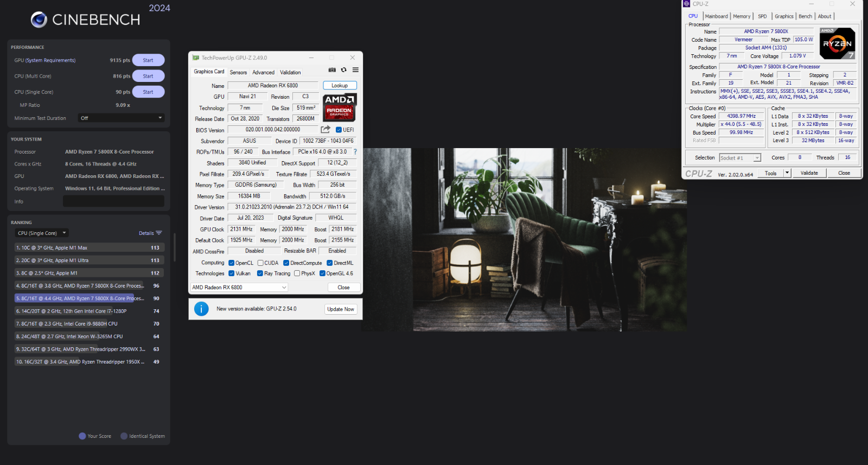Click the GPU name field AMD Radeon RX 6800
The height and width of the screenshot is (465, 868).
pos(273,85)
